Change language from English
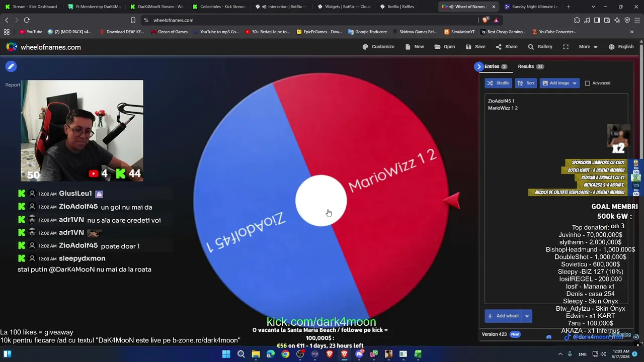The width and height of the screenshot is (644, 362). pos(621,47)
